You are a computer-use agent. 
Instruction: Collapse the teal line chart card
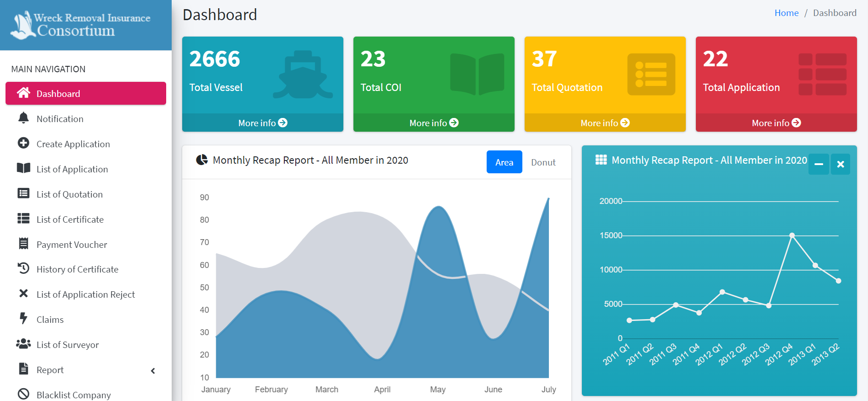(819, 164)
